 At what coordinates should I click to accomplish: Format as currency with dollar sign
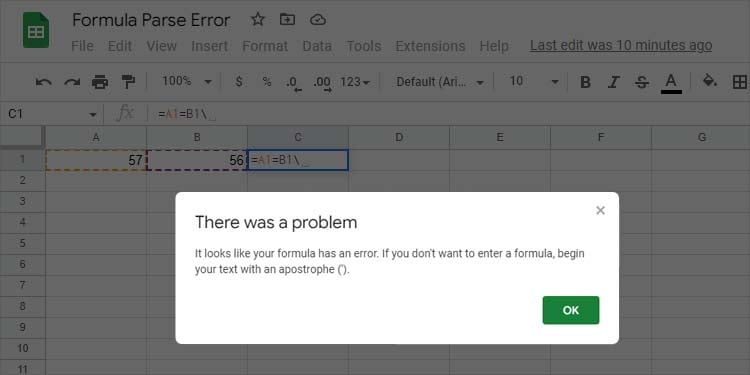[x=239, y=82]
